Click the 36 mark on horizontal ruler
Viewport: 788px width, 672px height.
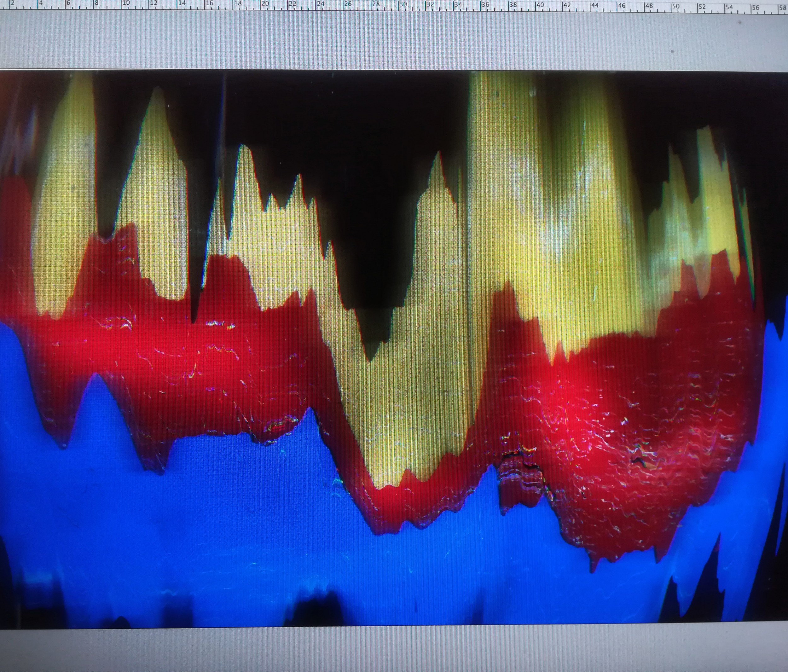coord(485,5)
